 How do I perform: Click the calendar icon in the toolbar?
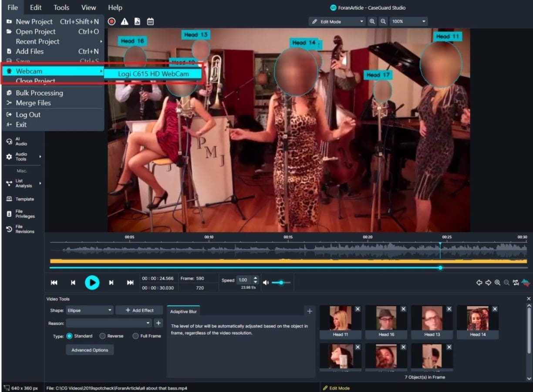(x=150, y=21)
